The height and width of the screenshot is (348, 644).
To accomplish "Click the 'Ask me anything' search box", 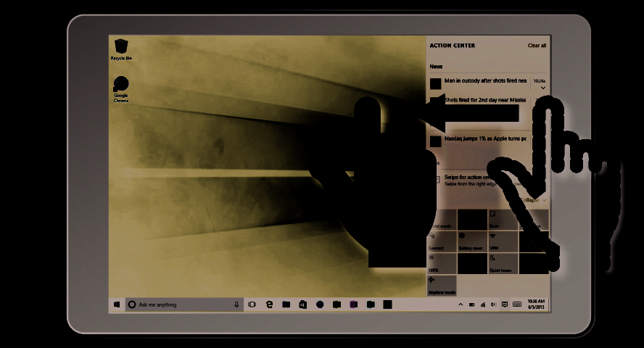I will (x=184, y=304).
